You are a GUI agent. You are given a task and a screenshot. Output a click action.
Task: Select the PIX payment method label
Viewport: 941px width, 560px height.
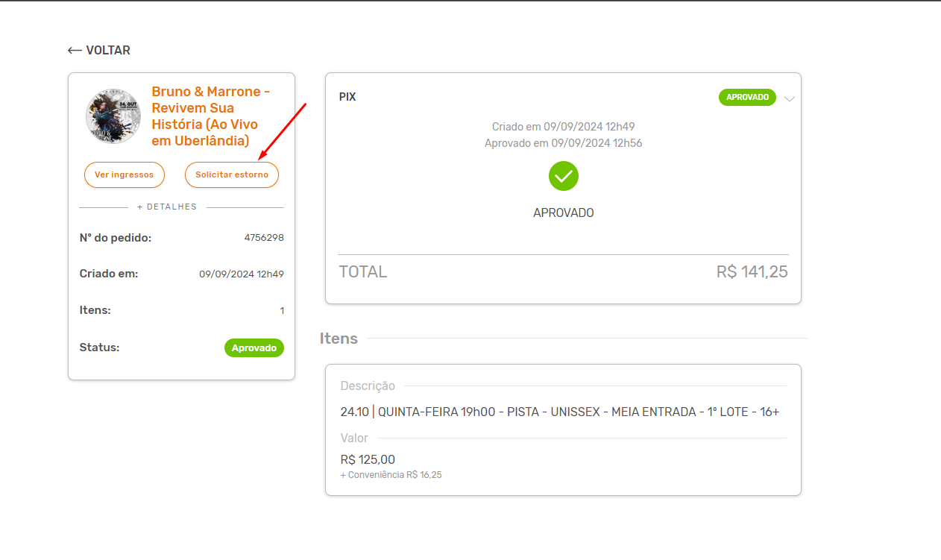tap(347, 97)
